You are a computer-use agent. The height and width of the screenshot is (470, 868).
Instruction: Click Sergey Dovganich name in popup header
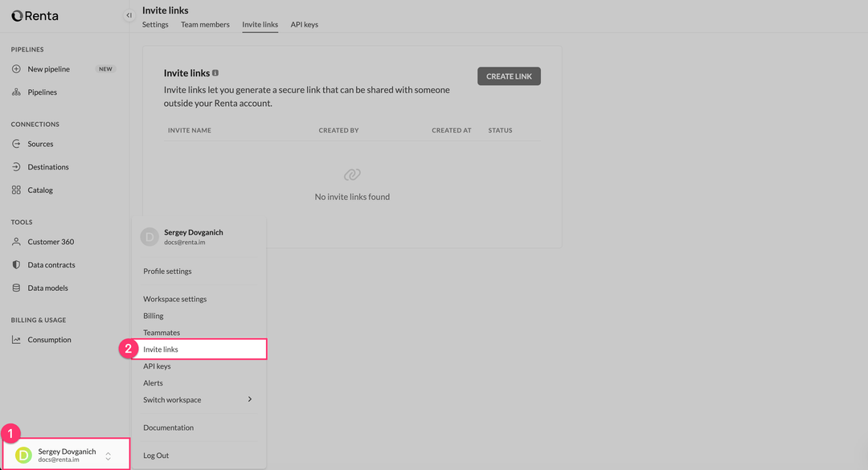click(x=193, y=232)
